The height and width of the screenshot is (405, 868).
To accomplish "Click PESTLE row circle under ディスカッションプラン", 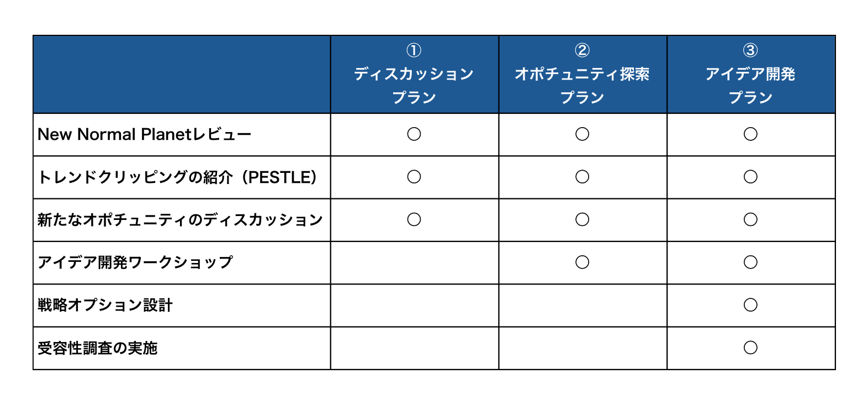I will [x=414, y=177].
